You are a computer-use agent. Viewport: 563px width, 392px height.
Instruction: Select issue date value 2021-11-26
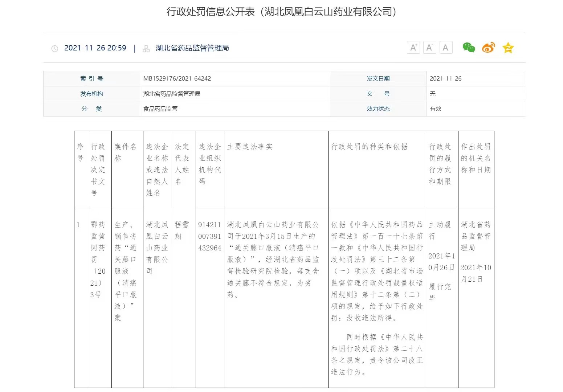coord(445,78)
